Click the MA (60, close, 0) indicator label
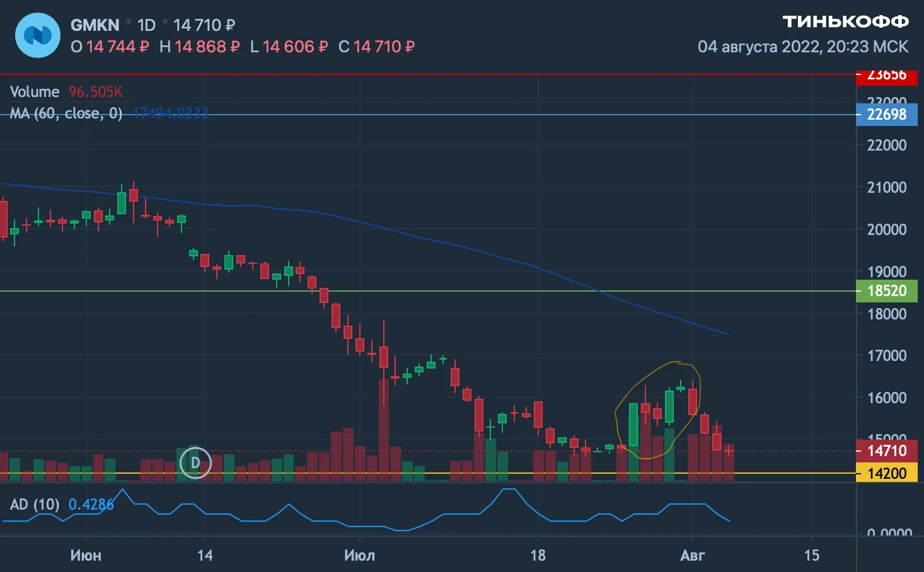 click(x=66, y=113)
